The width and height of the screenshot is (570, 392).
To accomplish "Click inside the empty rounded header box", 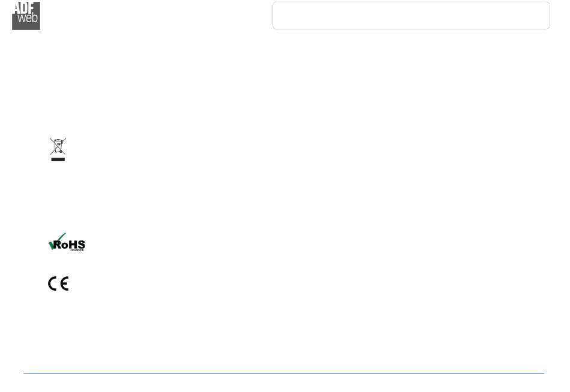I will pos(411,15).
